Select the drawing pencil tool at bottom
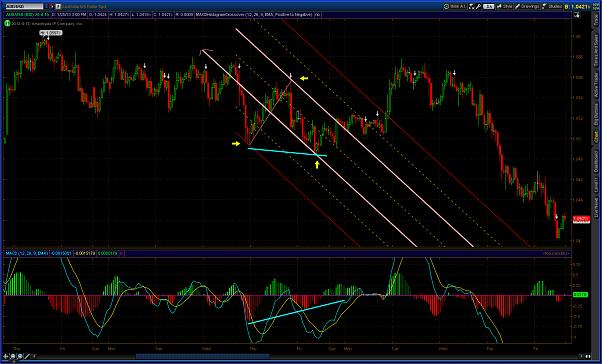The height and width of the screenshot is (364, 602). click(x=27, y=356)
